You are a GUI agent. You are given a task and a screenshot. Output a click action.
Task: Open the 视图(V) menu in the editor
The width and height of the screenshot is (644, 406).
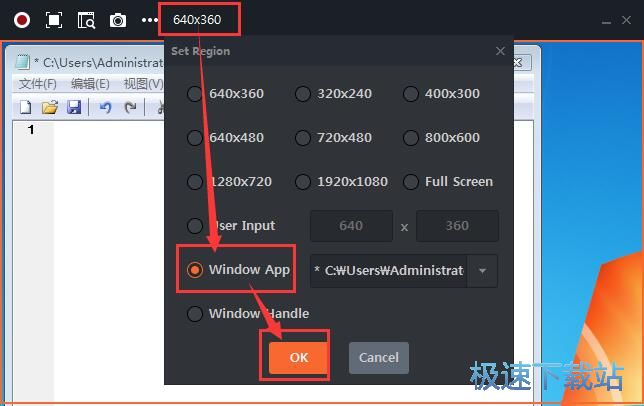(x=143, y=84)
